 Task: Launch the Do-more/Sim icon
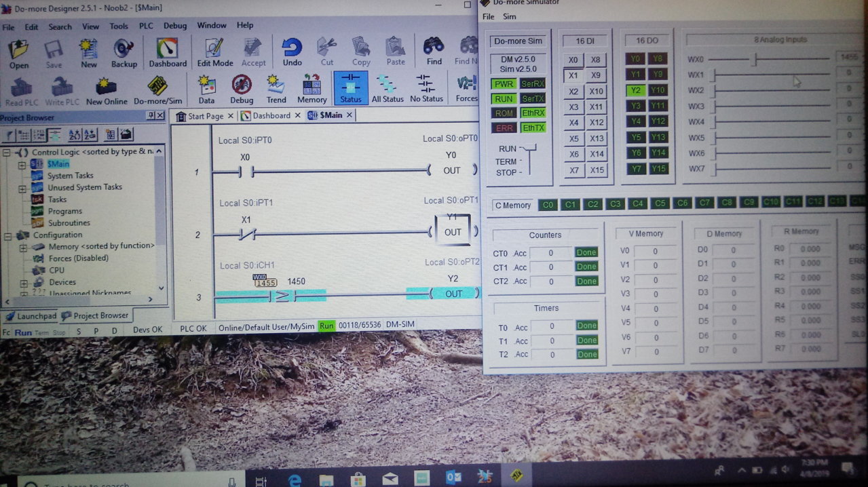click(158, 90)
